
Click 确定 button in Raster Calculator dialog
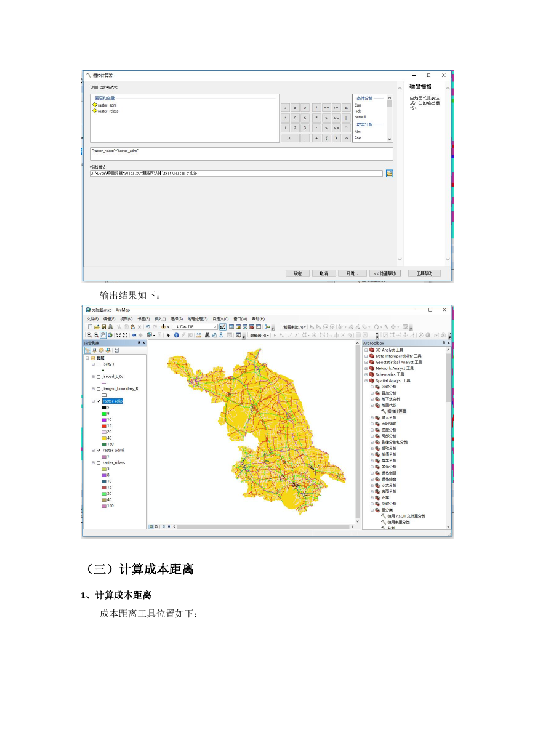[x=298, y=273]
